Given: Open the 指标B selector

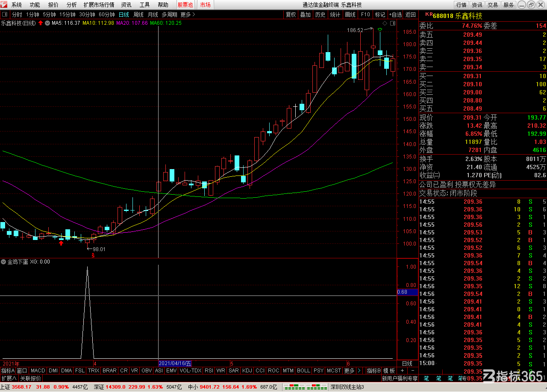Looking at the screenshot, I should (374, 371).
